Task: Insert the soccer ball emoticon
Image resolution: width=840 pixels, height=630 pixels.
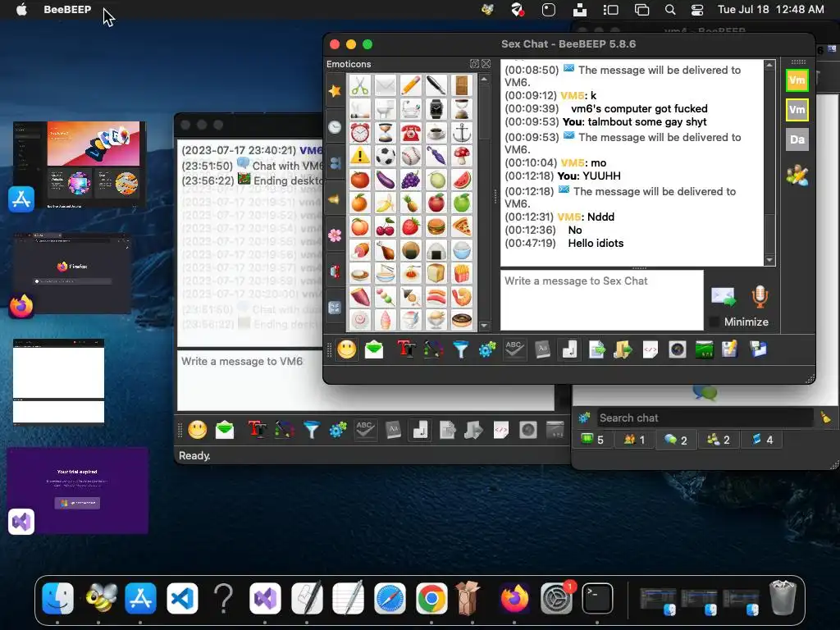Action: [x=386, y=156]
